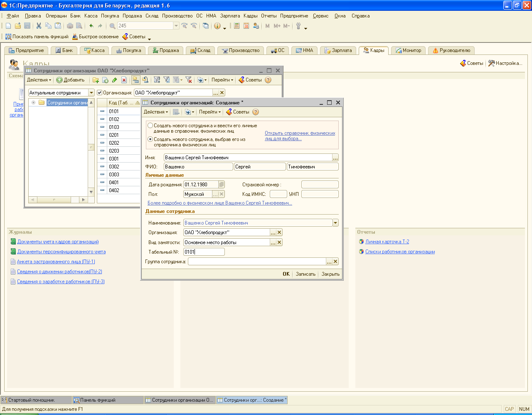
Task: Uncheck the Организация filter checkbox
Action: pyautogui.click(x=99, y=93)
